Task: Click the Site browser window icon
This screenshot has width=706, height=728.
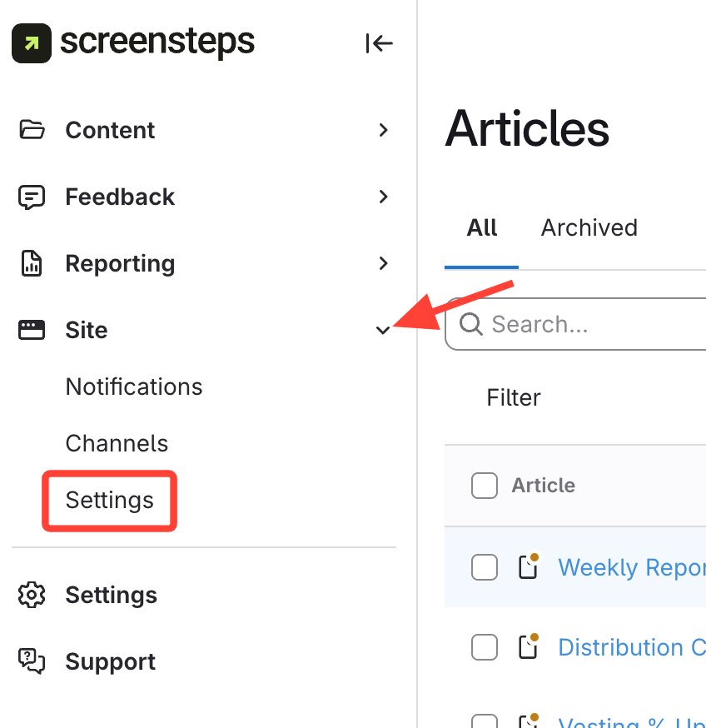Action: pyautogui.click(x=32, y=331)
